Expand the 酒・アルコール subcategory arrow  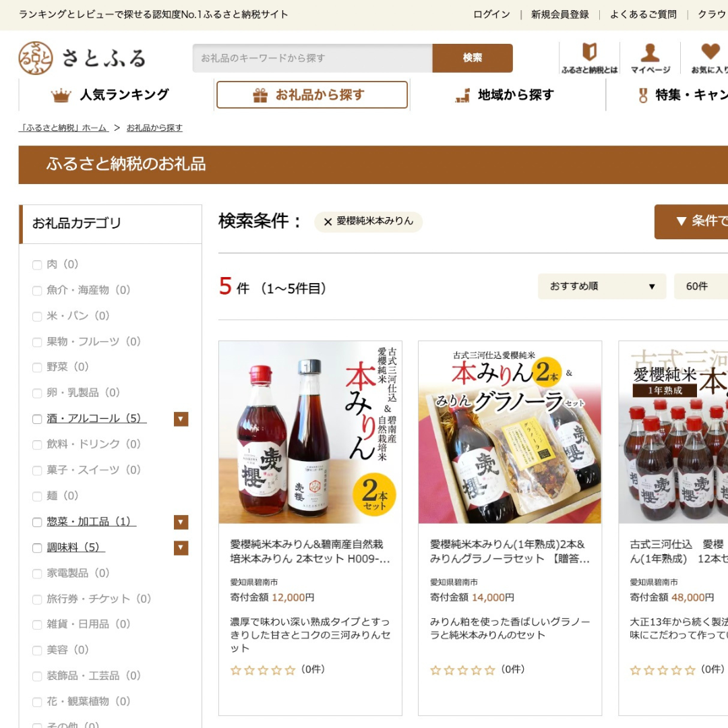coord(181,419)
